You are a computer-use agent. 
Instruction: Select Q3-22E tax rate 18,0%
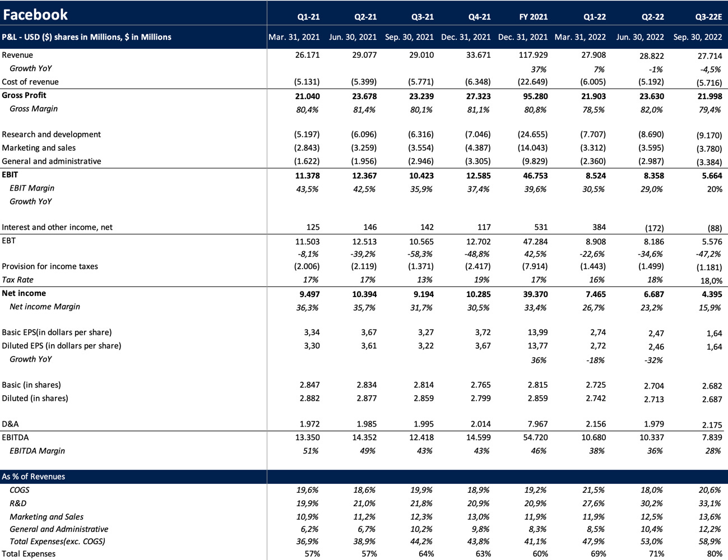click(x=711, y=281)
